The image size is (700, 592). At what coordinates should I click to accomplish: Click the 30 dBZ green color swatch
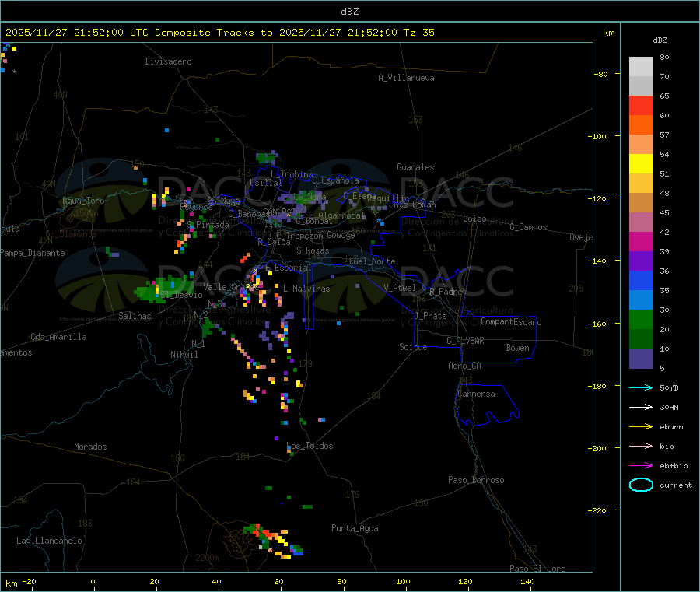tap(641, 319)
